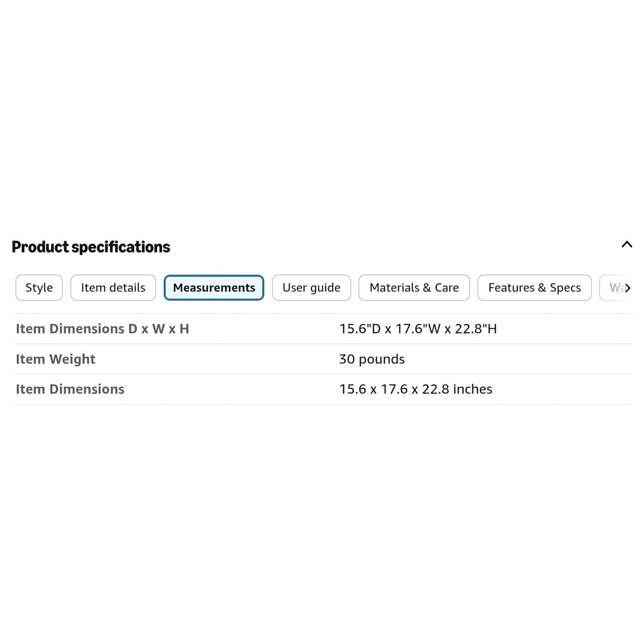Click the 30 pounds weight value

pos(372,359)
